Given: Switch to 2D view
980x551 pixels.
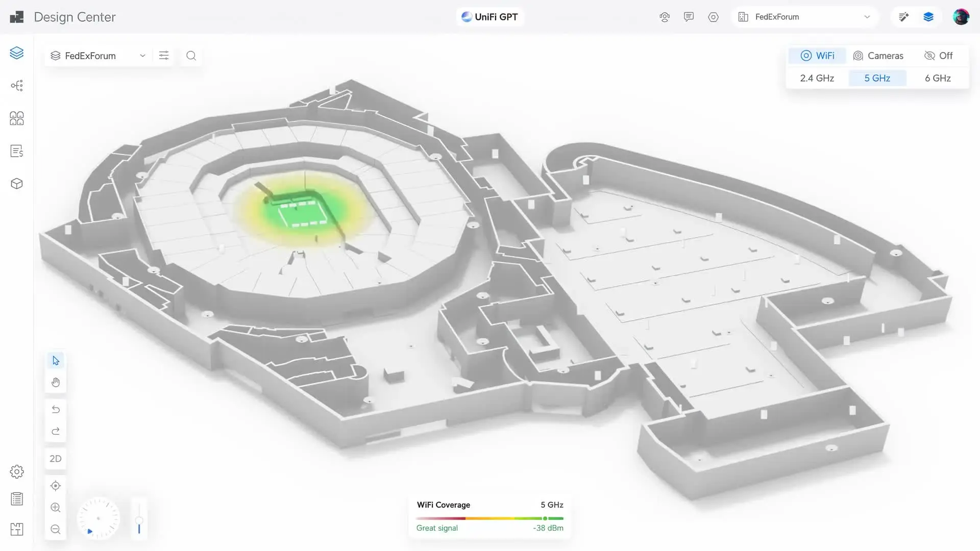Looking at the screenshot, I should pos(56,459).
